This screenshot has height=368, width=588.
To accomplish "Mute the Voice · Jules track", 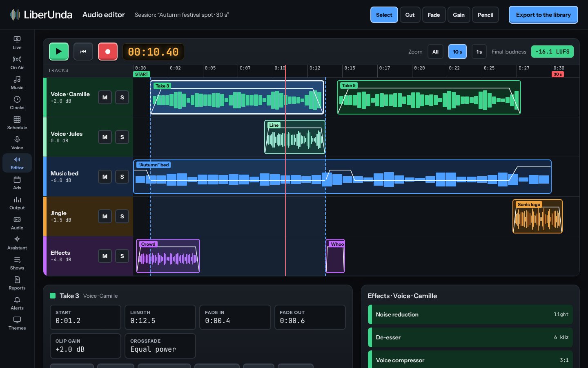I will point(105,137).
